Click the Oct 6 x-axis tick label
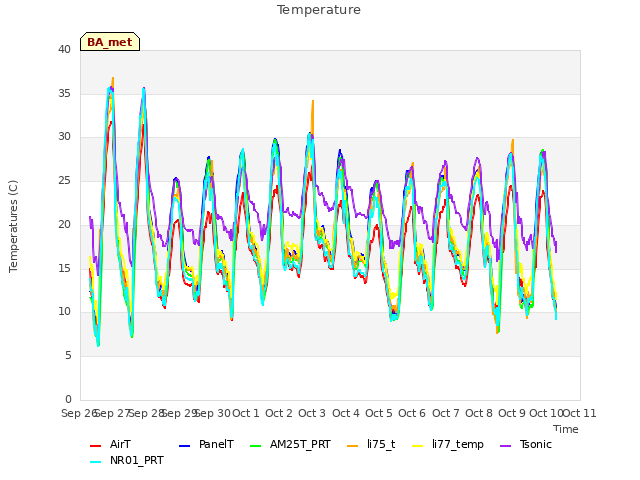Screen dimensions: 640x480 (x=412, y=413)
